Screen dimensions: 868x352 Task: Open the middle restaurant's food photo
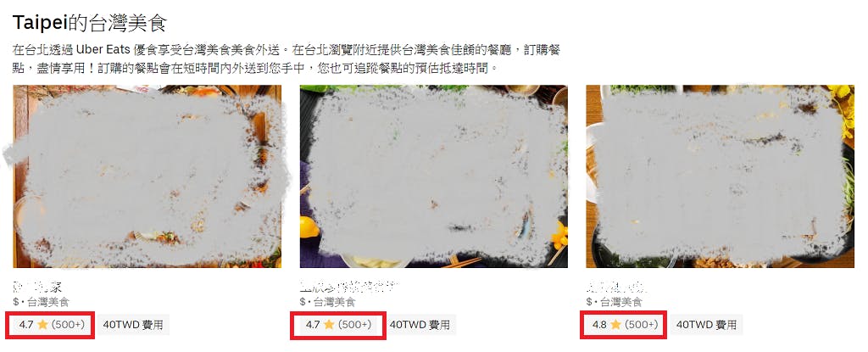pos(433,176)
